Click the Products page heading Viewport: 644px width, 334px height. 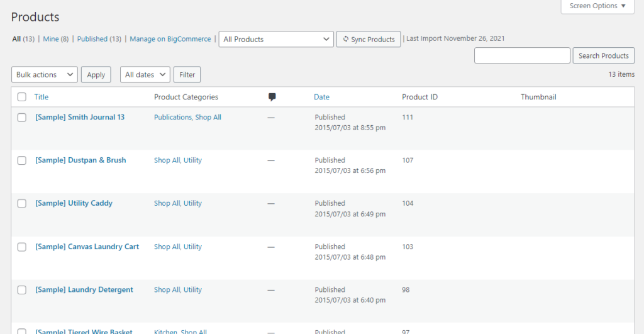pos(35,17)
